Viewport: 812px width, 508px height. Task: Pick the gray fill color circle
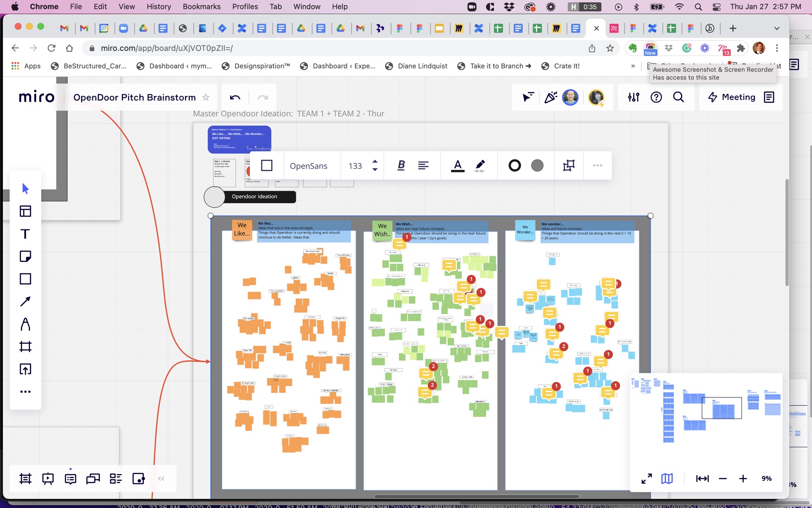537,166
